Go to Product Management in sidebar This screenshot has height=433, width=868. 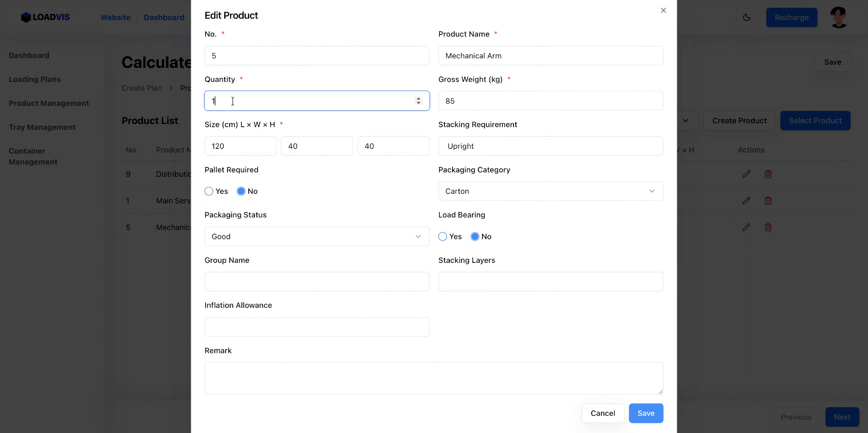tap(49, 103)
